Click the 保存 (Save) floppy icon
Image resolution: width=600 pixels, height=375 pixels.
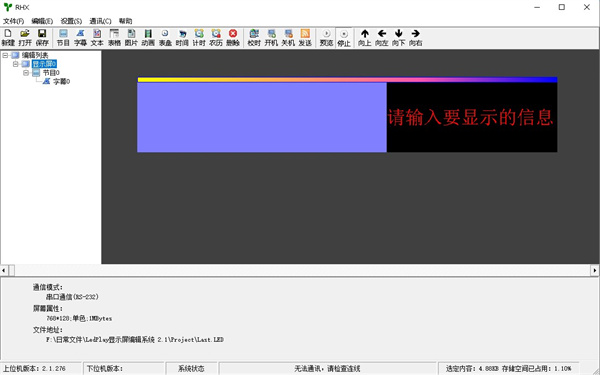click(42, 38)
